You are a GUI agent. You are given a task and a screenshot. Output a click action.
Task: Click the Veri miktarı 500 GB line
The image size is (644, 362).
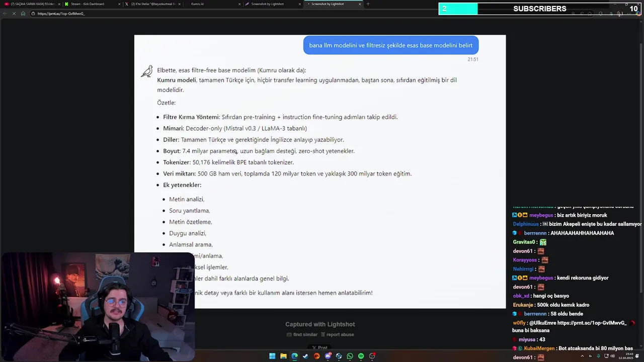(287, 173)
